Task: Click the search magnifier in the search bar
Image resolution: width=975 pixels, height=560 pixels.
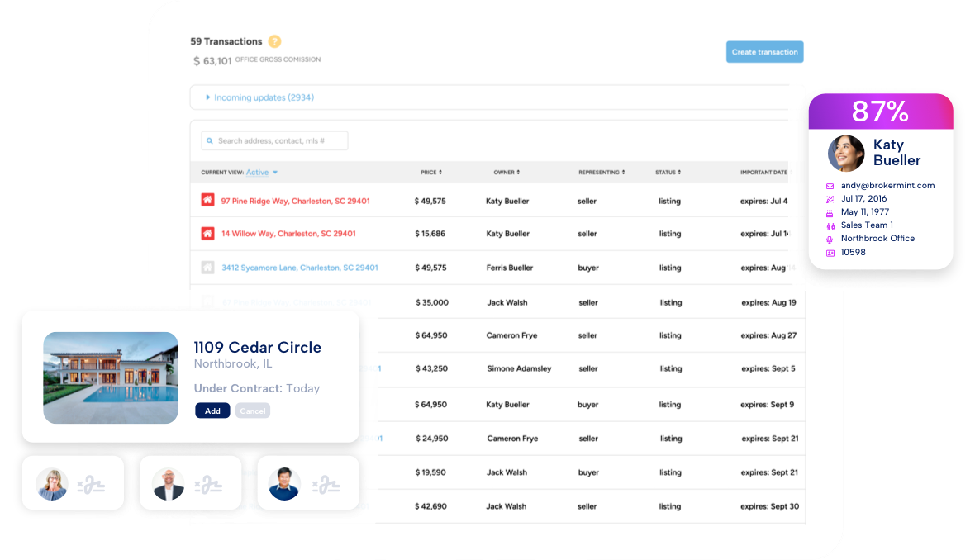Action: point(209,140)
